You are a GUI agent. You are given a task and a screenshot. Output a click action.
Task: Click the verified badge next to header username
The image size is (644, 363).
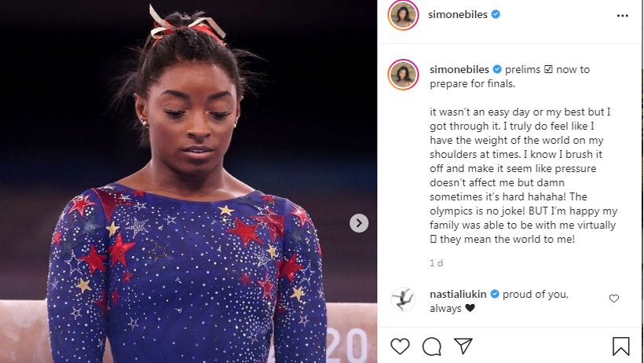[496, 14]
